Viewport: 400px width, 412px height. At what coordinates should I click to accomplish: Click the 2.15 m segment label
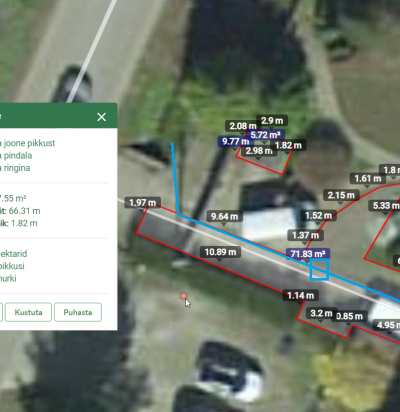(x=341, y=195)
